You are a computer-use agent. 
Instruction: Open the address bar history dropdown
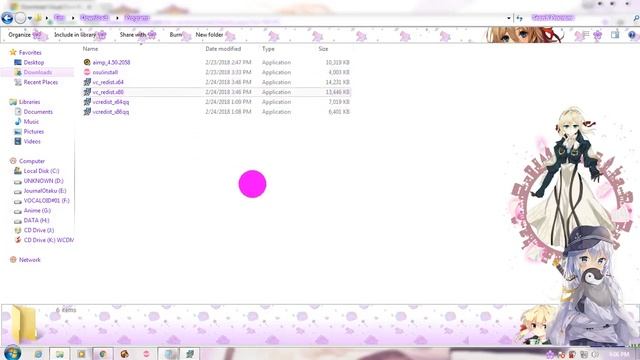click(509, 18)
